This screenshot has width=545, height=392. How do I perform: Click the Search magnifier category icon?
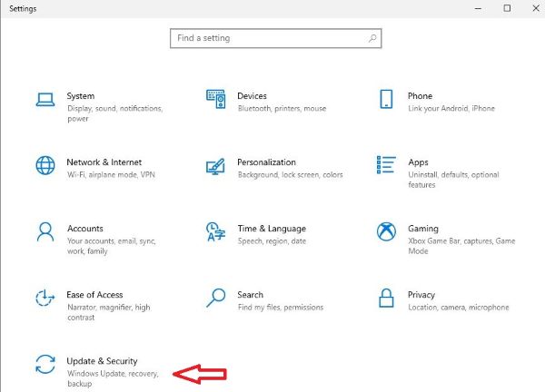point(215,298)
